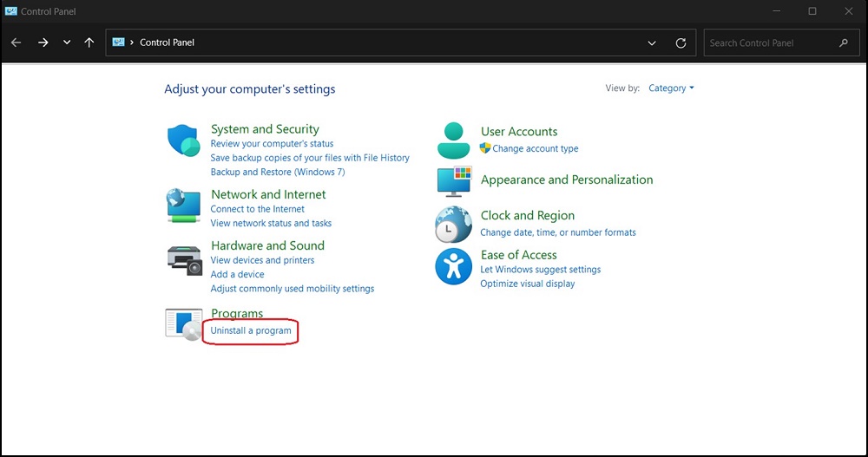Expand the address bar breadcrumb chevron

pos(132,42)
